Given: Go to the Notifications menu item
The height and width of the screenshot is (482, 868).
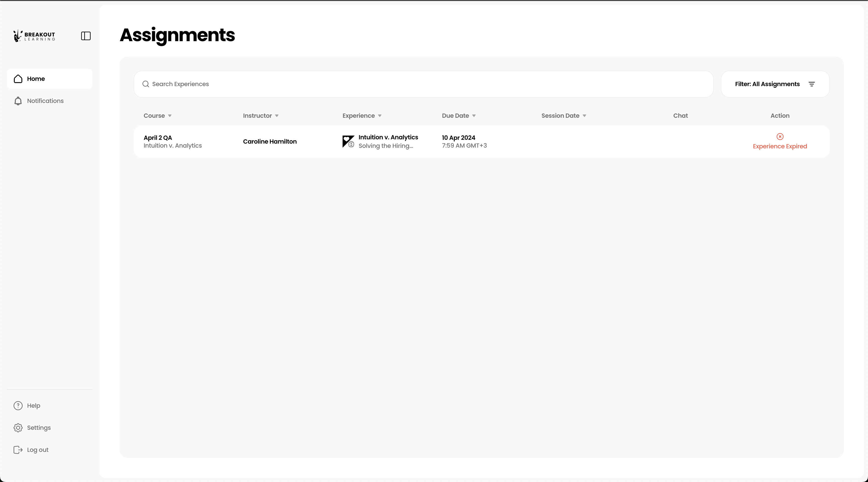Looking at the screenshot, I should [x=45, y=101].
